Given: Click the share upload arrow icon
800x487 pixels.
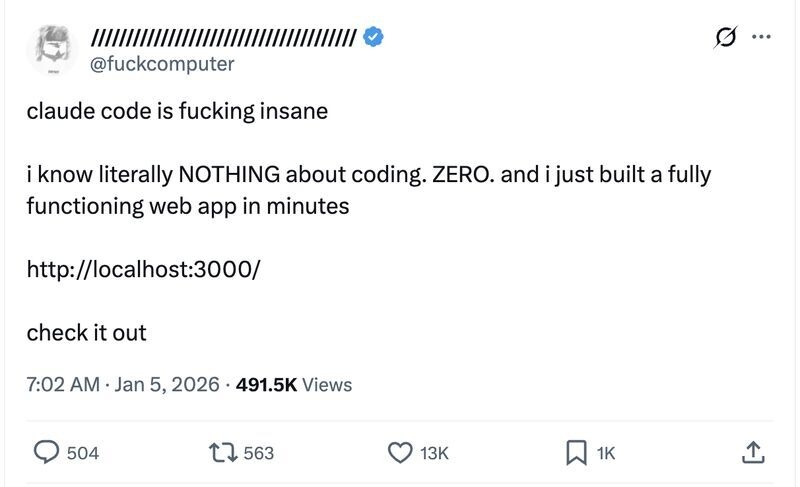Looking at the screenshot, I should click(x=752, y=453).
